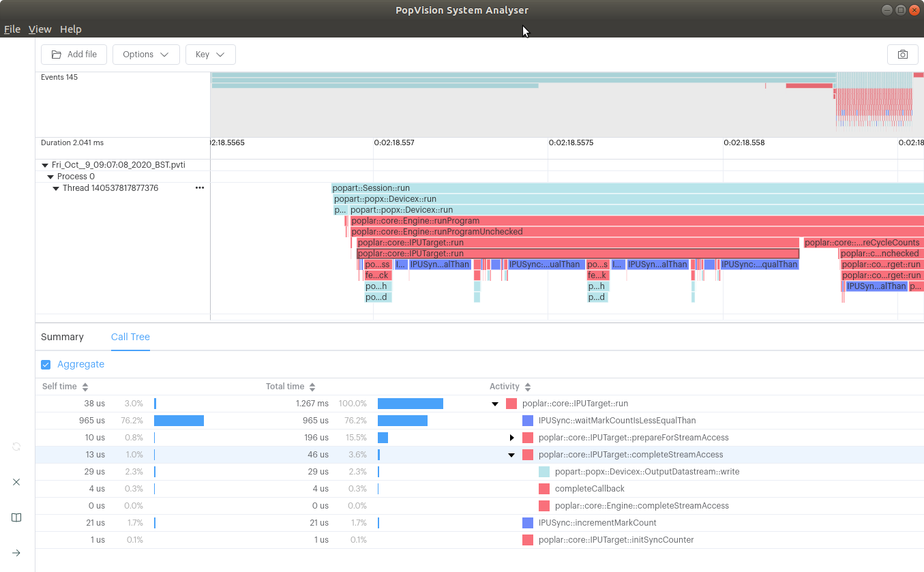Click red swatch beside completeCallback

(x=544, y=489)
